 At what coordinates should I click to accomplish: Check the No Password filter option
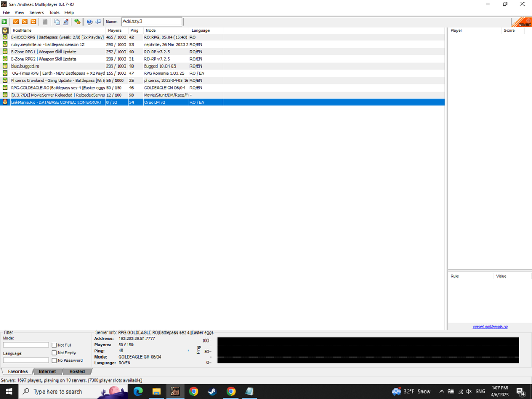coord(54,360)
